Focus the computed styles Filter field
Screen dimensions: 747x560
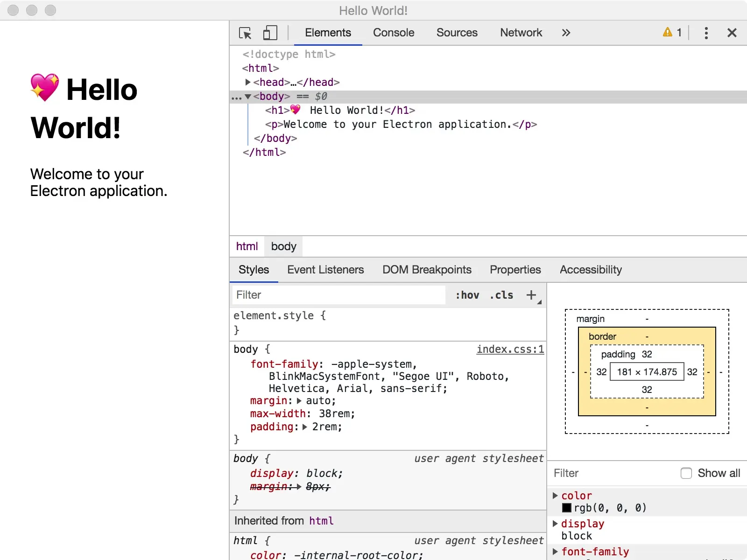612,473
